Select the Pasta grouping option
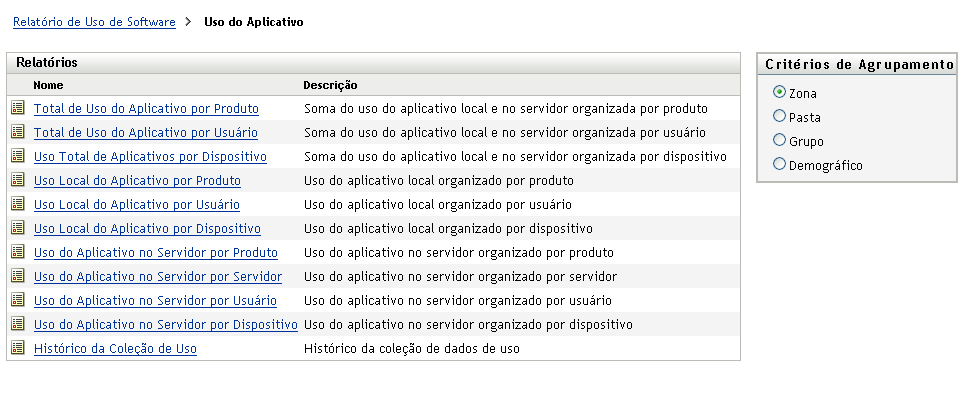 780,117
